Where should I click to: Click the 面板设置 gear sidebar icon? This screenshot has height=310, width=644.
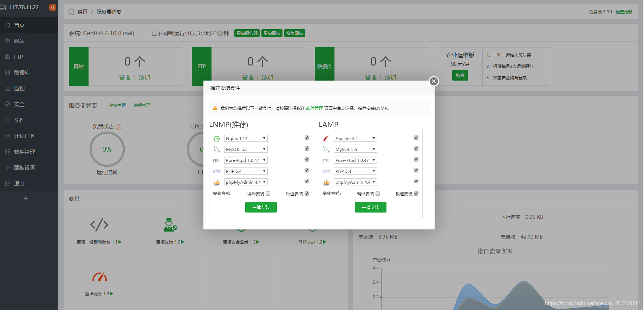(7, 167)
